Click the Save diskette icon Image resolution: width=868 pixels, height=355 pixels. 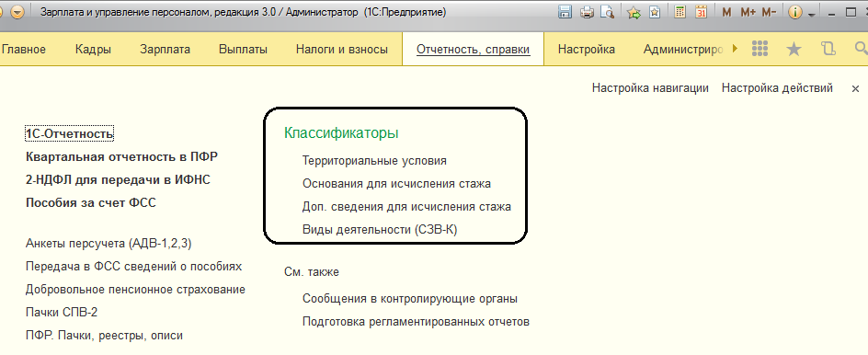(565, 12)
